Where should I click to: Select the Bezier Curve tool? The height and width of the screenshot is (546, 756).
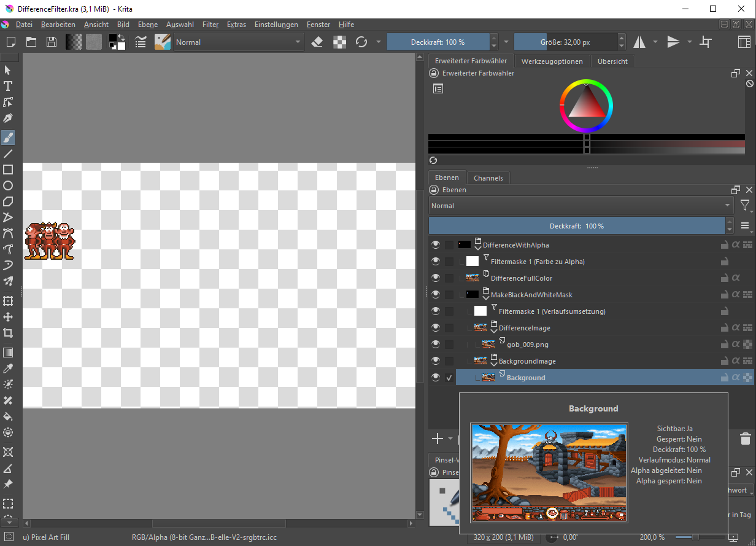8,233
